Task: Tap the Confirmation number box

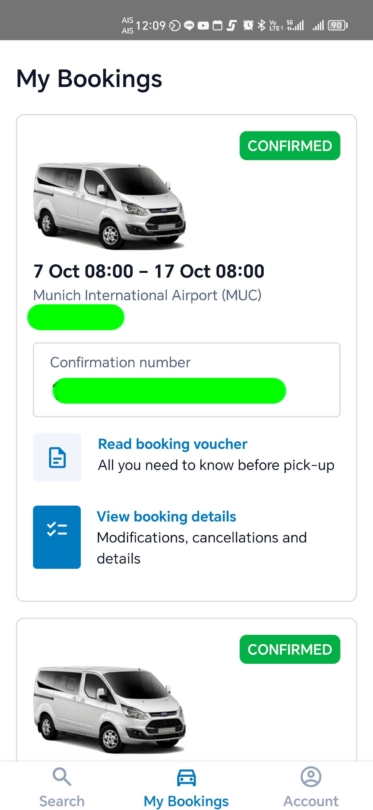Action: pyautogui.click(x=186, y=380)
